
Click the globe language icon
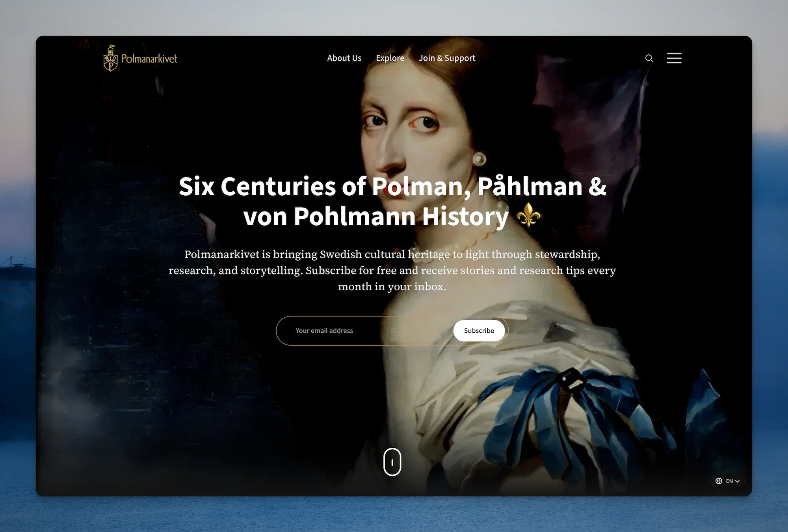tap(719, 481)
